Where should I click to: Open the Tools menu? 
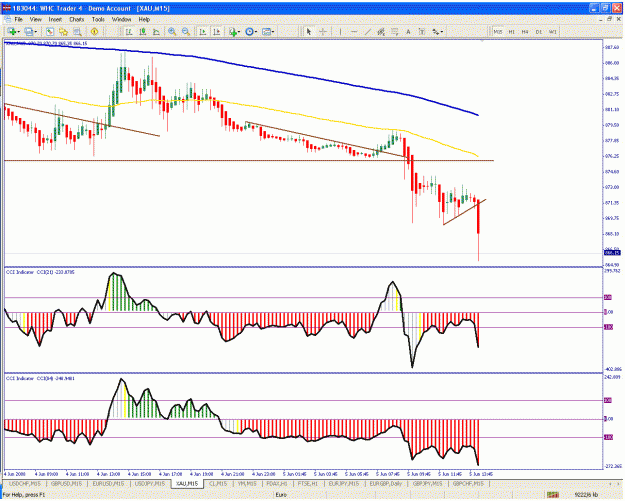click(x=98, y=19)
